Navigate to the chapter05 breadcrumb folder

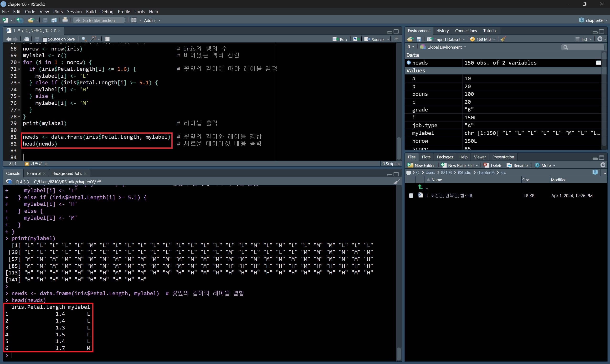tap(486, 172)
